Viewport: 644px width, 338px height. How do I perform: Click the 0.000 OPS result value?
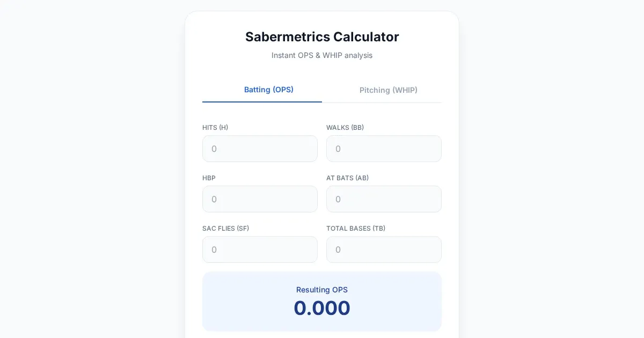coord(322,308)
